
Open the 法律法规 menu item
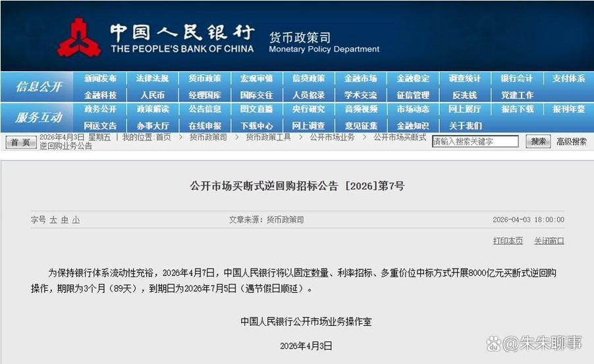152,78
